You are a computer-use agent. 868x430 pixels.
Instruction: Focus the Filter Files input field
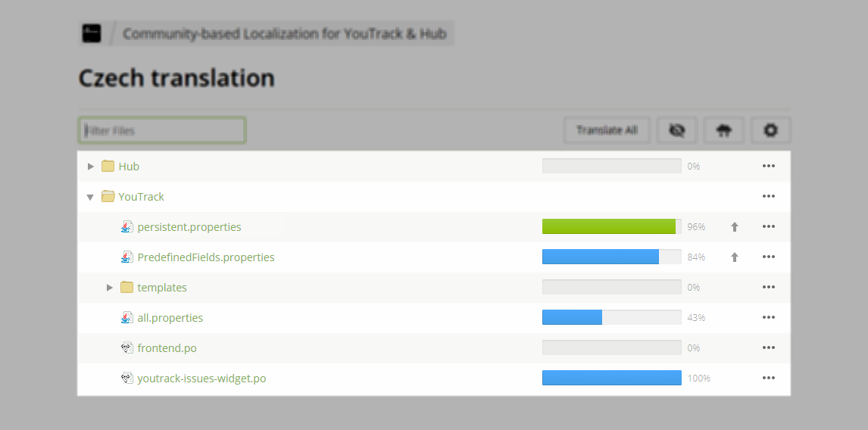tap(161, 131)
